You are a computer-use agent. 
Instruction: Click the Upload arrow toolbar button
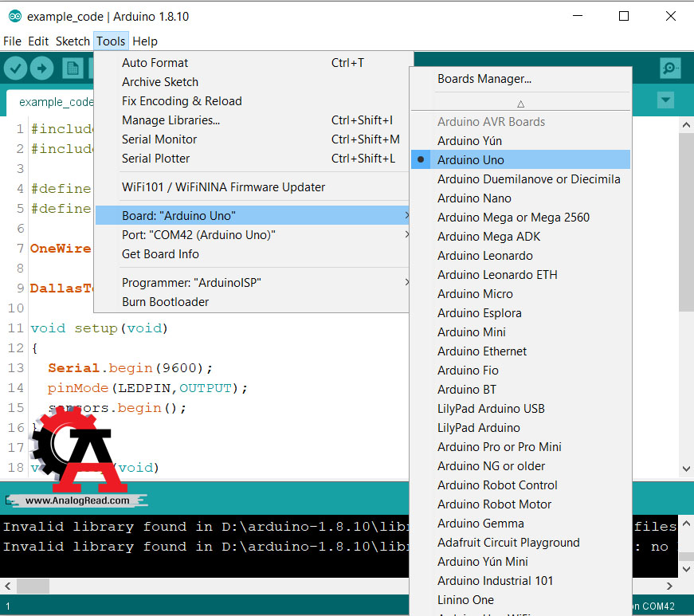[42, 69]
